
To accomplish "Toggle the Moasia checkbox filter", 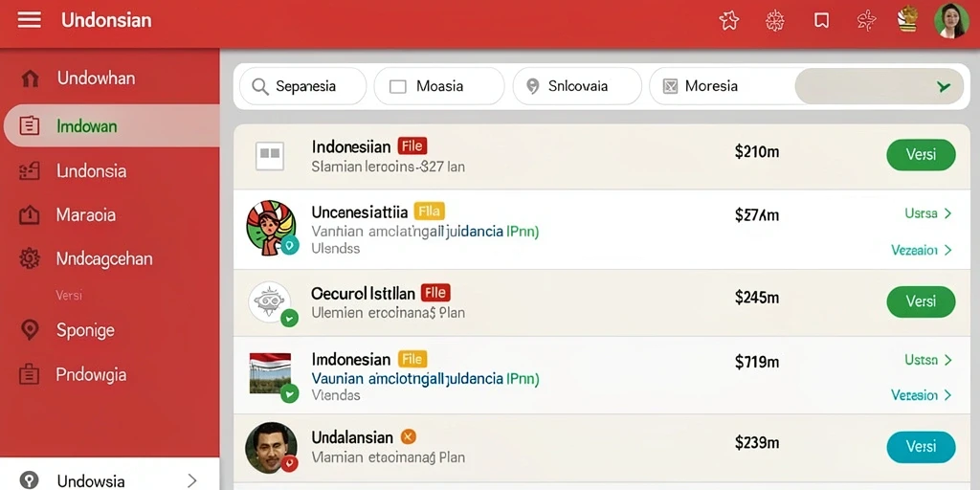I will [398, 86].
